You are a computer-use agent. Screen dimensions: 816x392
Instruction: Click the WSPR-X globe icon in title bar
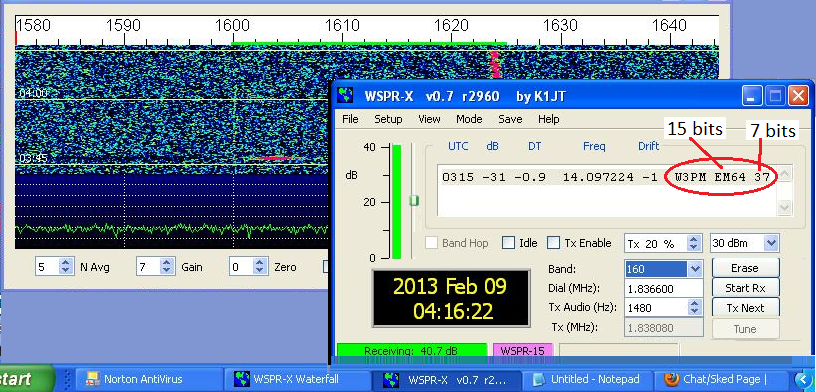pos(345,96)
